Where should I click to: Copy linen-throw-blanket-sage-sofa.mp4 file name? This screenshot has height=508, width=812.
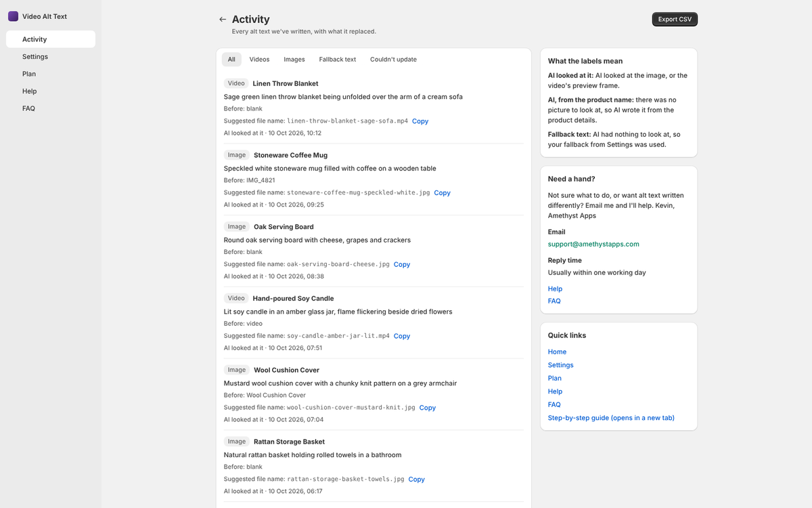click(x=420, y=121)
